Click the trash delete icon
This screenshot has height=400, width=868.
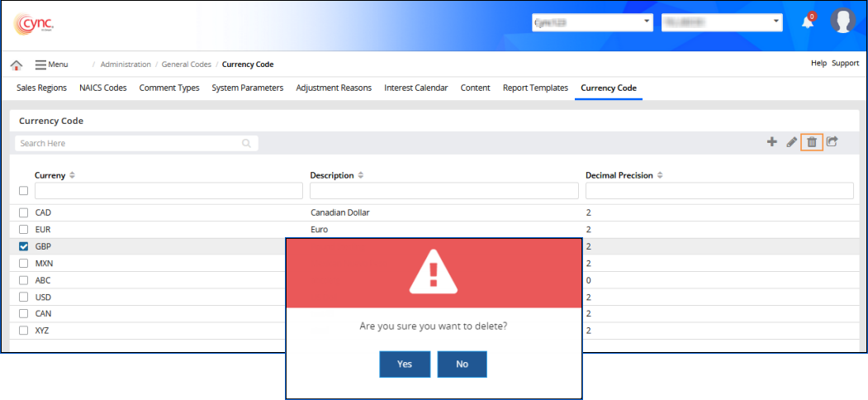click(812, 142)
